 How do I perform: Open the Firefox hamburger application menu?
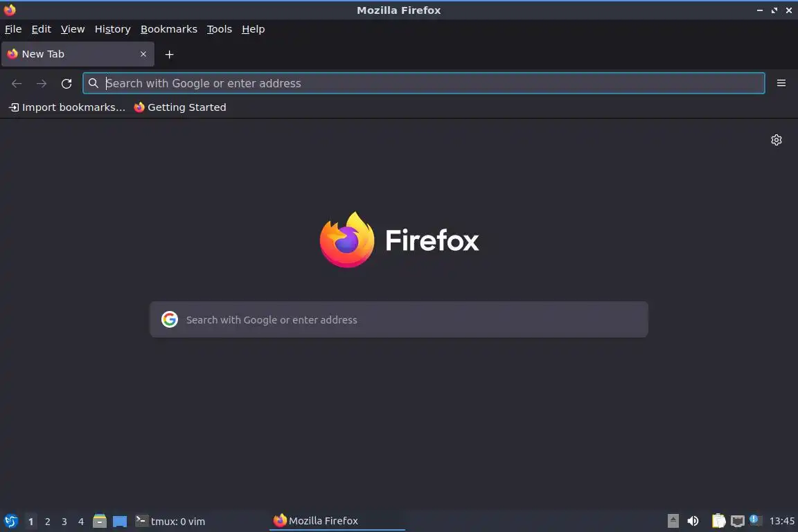tap(781, 83)
